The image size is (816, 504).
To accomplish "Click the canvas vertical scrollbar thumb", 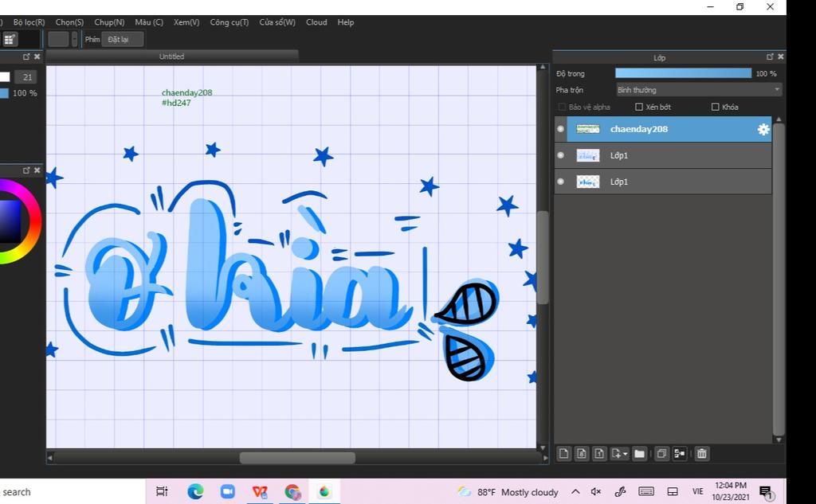I will 542,257.
